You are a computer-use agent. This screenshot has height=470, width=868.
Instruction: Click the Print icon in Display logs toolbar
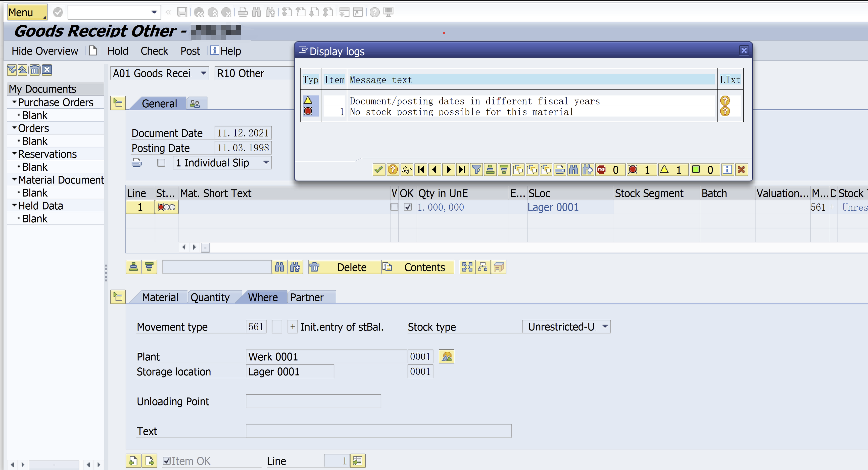560,169
